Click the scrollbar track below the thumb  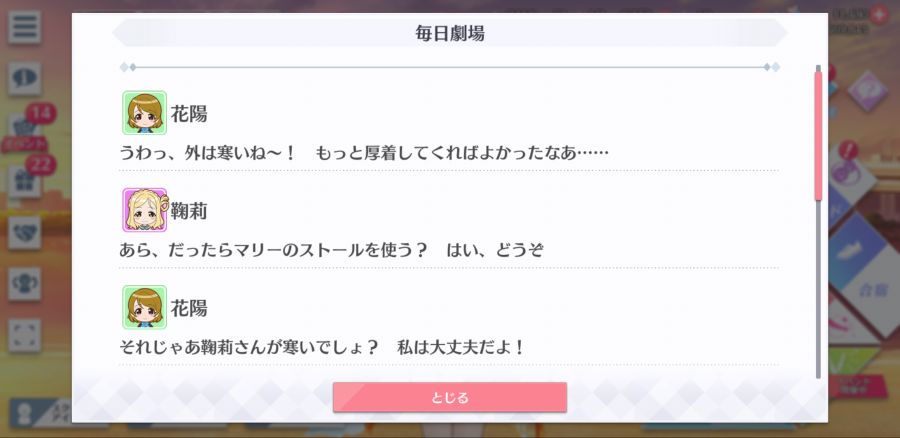click(818, 289)
